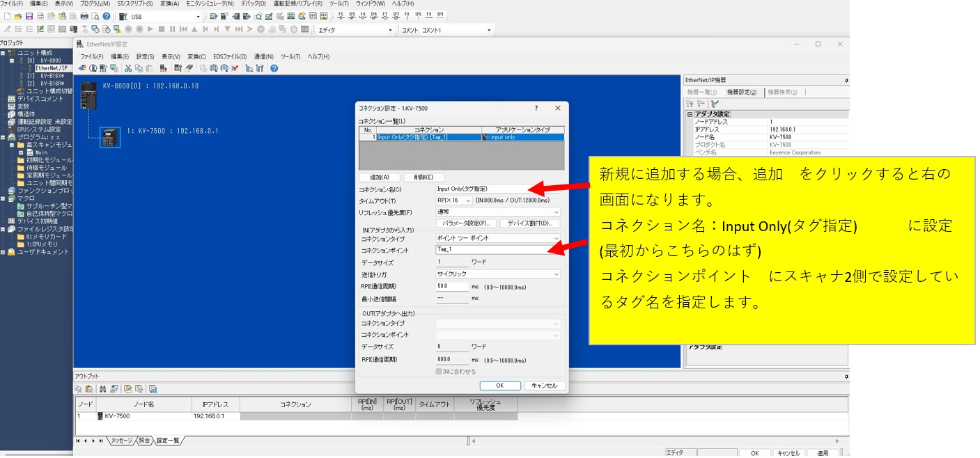Screen dimensions: 980x458
Task: Click the コネクションポイント Tag_1 input field
Action: (x=497, y=249)
